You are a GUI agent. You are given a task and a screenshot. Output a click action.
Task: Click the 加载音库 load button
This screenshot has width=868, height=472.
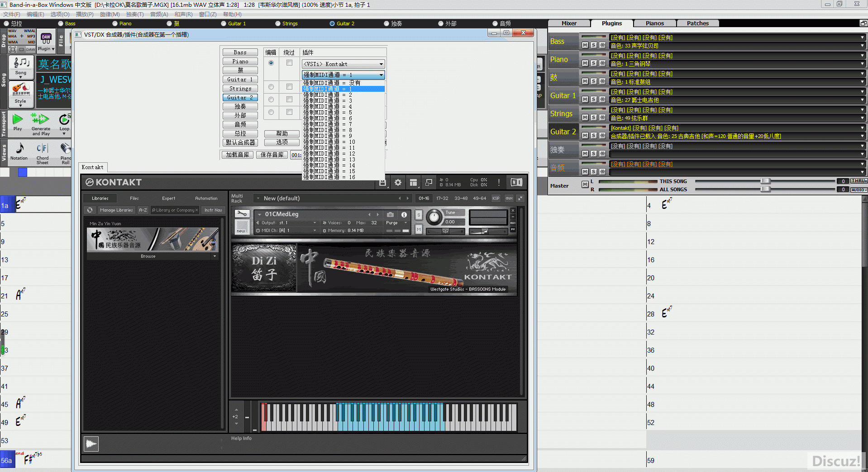point(238,155)
